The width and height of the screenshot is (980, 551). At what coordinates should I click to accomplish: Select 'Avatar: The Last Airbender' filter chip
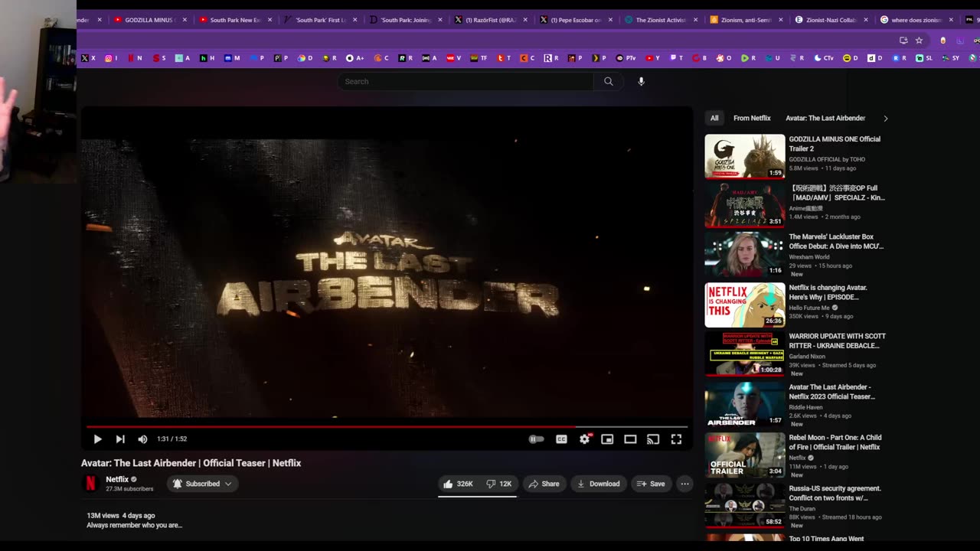tap(825, 118)
